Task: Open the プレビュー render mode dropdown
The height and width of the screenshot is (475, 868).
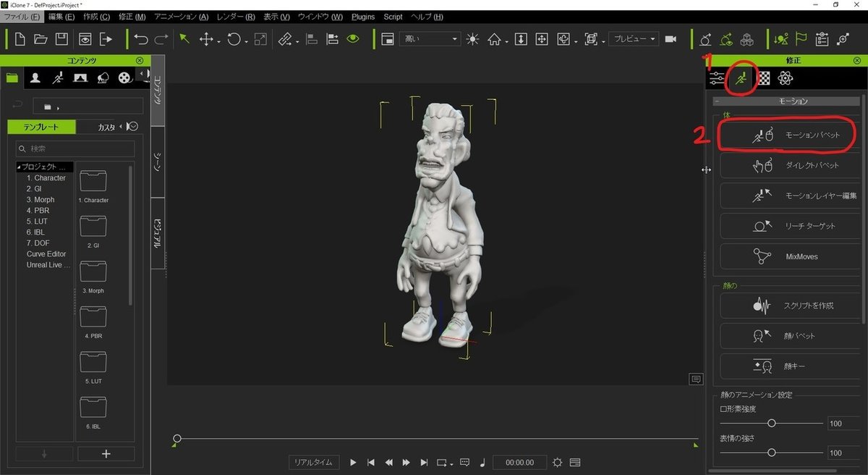Action: point(634,39)
